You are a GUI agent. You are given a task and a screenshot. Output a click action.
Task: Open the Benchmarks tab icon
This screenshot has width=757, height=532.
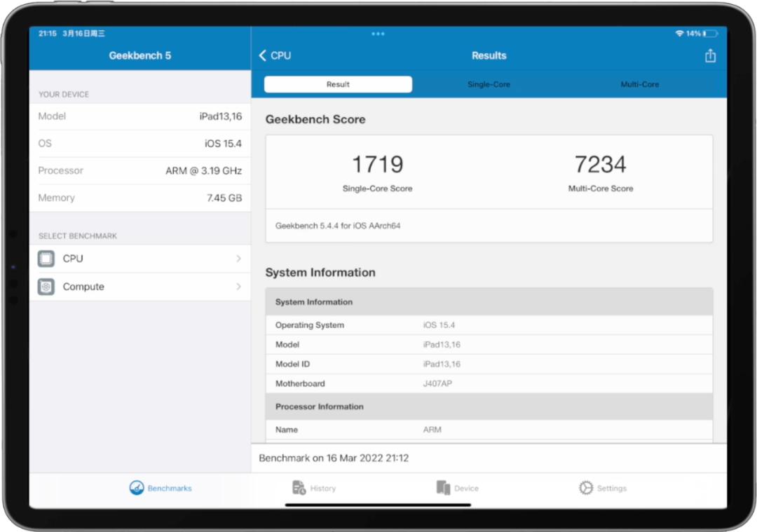[x=137, y=488]
